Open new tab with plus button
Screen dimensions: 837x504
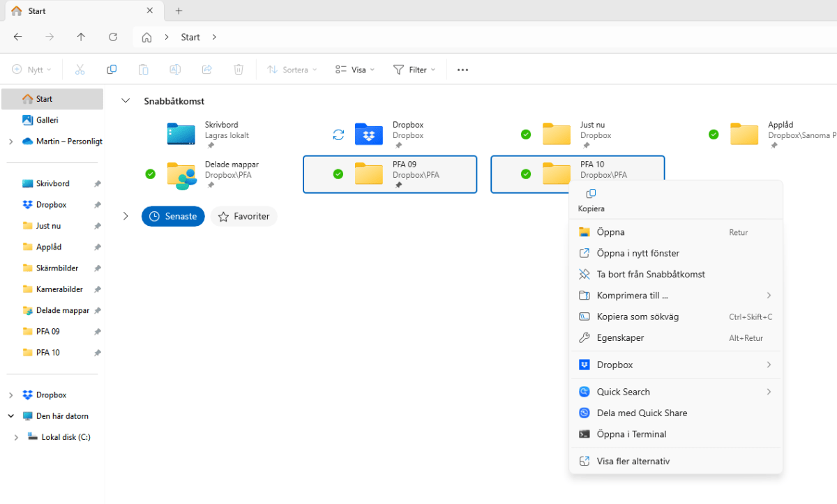(x=179, y=11)
